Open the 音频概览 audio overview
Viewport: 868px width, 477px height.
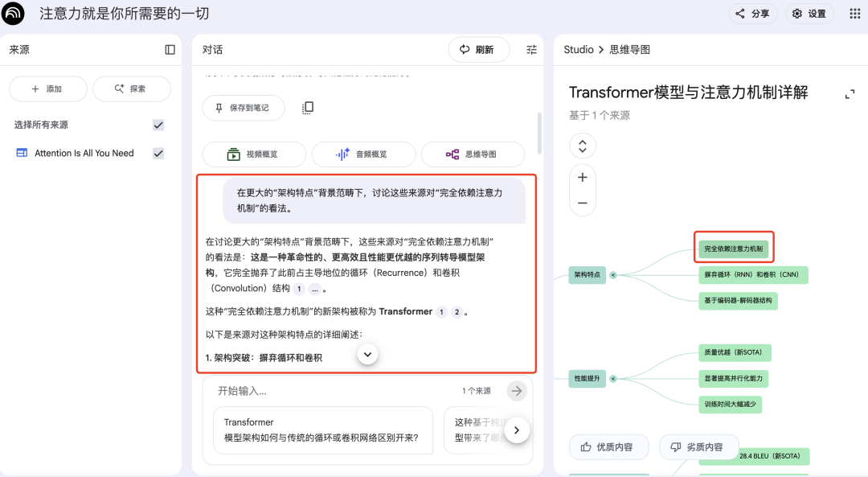point(363,154)
